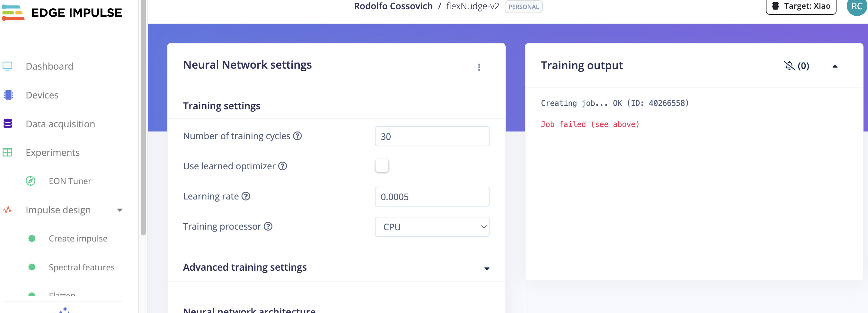The width and height of the screenshot is (868, 313).
Task: Click the Rodolfo Cossovich profile link
Action: tap(393, 6)
